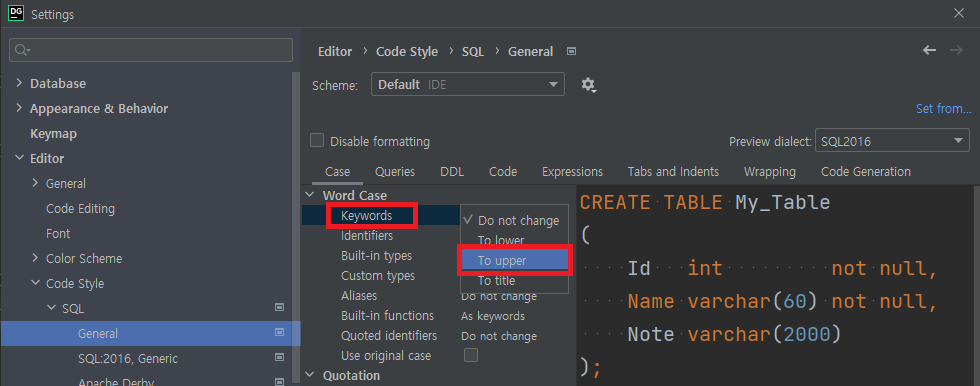Viewport: 980px width, 386px height.
Task: Collapse the Editor settings node
Action: coord(19,159)
